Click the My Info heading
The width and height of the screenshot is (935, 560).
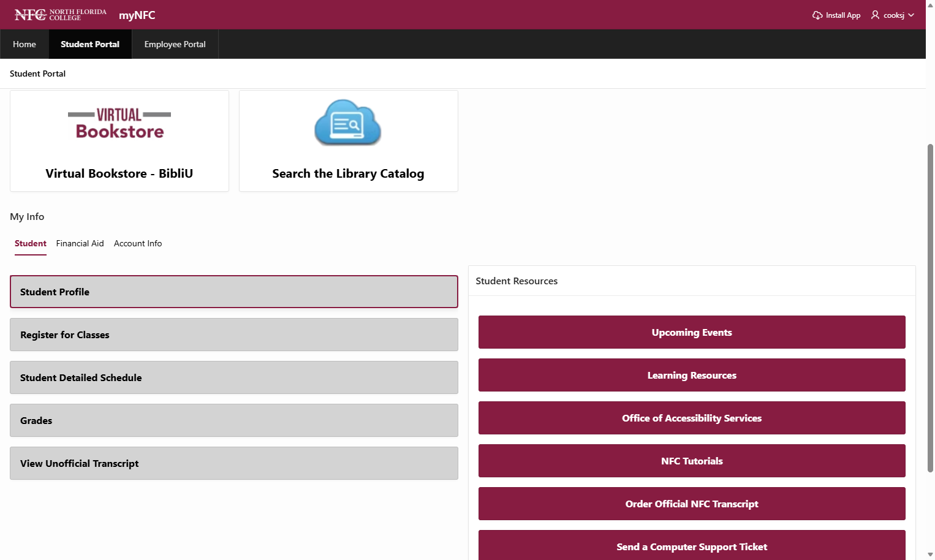(27, 216)
